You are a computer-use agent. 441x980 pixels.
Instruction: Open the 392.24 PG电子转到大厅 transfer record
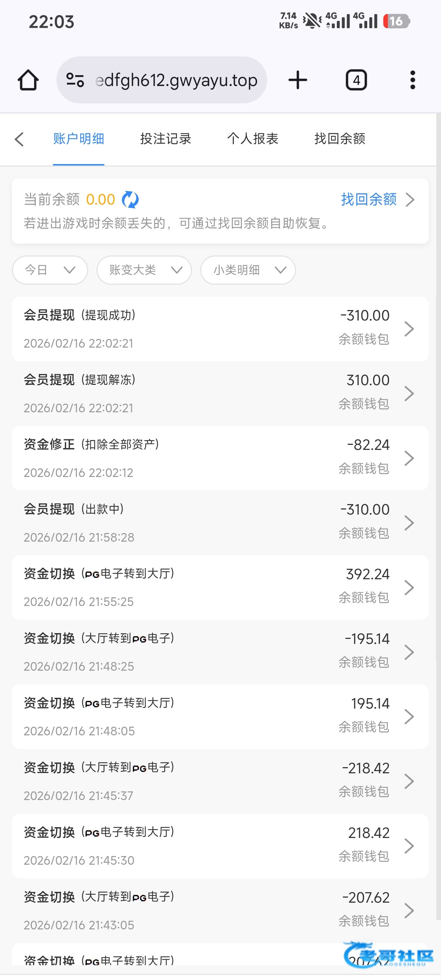point(220,588)
